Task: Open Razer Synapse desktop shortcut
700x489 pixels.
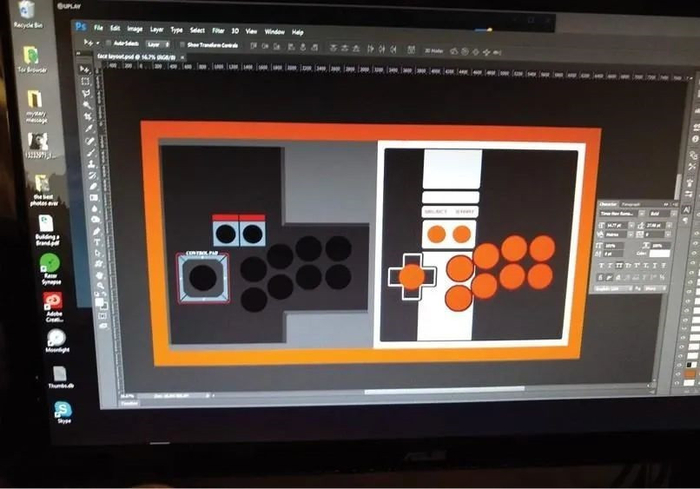Action: (x=50, y=268)
